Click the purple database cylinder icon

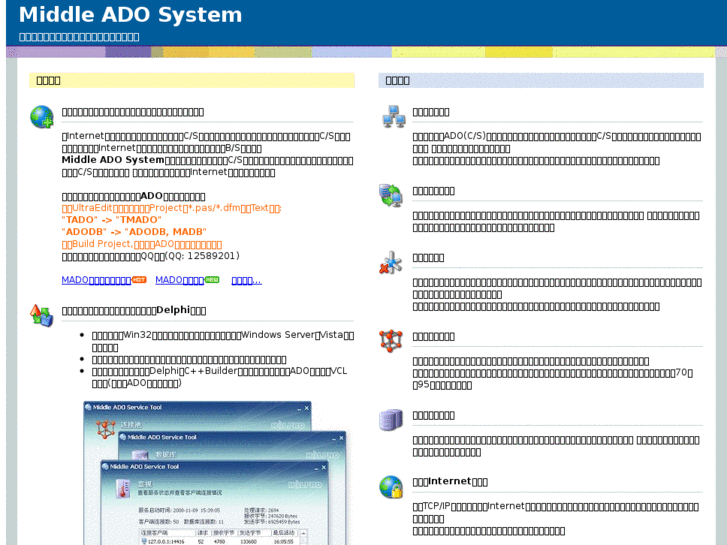pos(391,420)
